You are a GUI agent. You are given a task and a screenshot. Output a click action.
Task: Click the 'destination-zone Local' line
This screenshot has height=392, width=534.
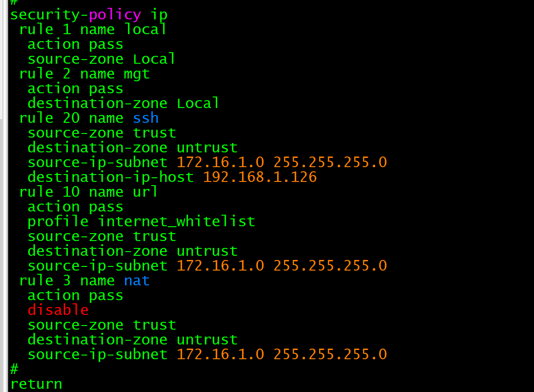[x=123, y=103]
